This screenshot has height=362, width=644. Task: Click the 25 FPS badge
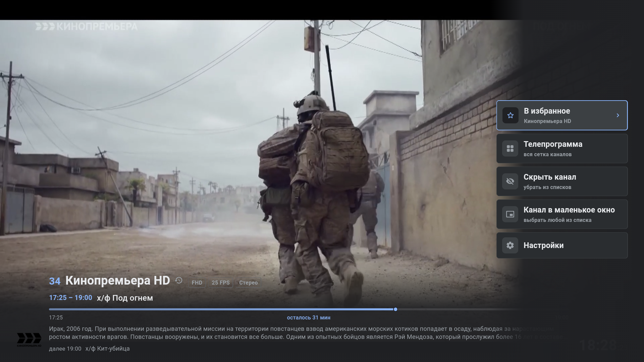221,283
